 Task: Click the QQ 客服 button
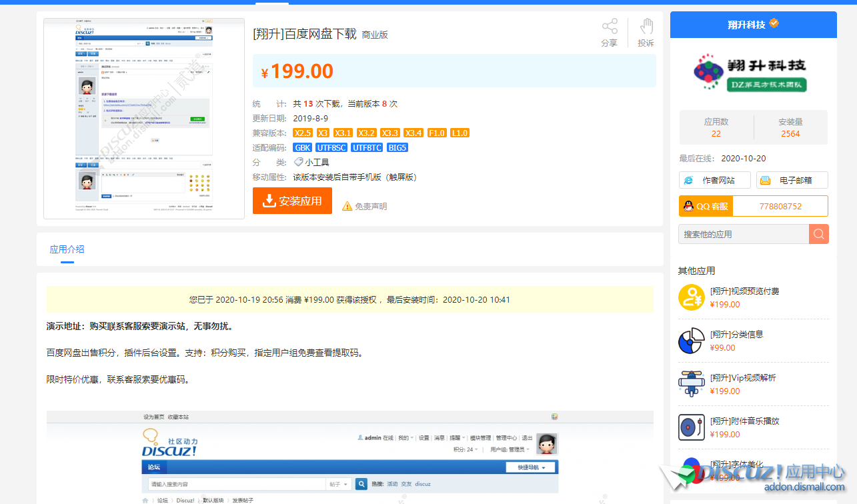click(706, 206)
